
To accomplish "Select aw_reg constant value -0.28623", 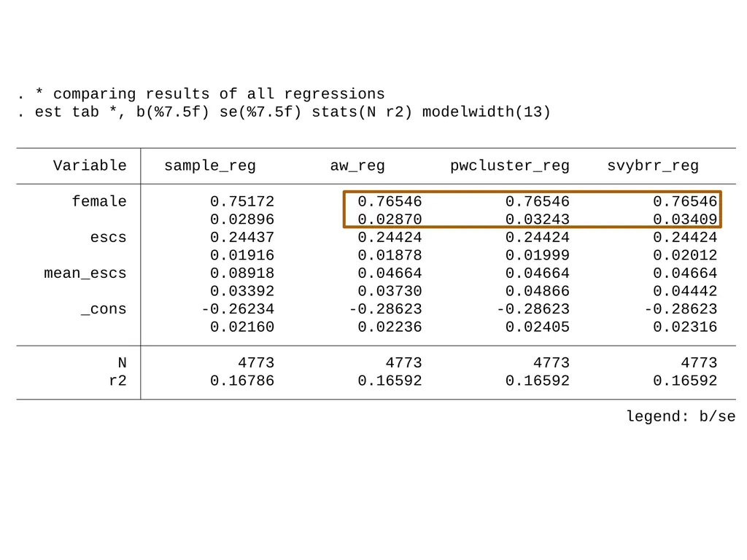I will tap(385, 309).
